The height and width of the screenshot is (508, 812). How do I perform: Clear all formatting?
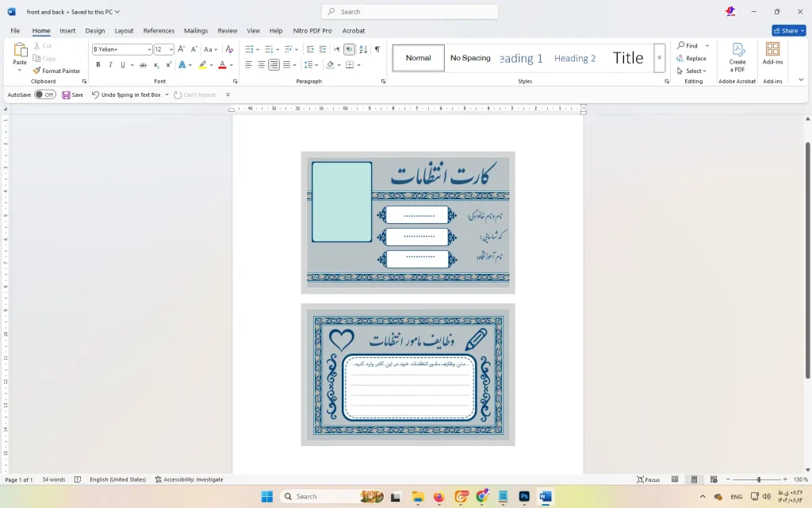pyautogui.click(x=229, y=49)
